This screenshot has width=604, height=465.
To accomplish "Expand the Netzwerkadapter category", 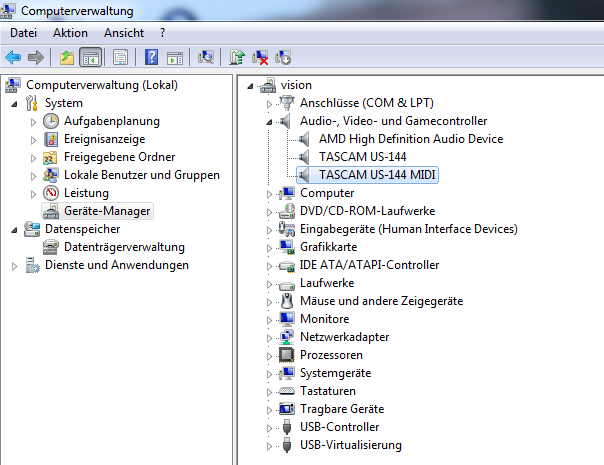I will click(269, 338).
